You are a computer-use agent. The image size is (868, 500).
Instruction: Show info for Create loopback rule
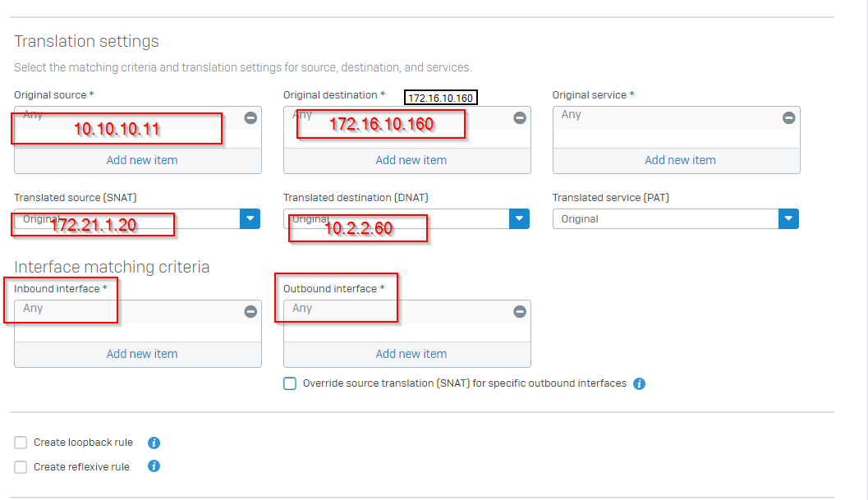154,443
